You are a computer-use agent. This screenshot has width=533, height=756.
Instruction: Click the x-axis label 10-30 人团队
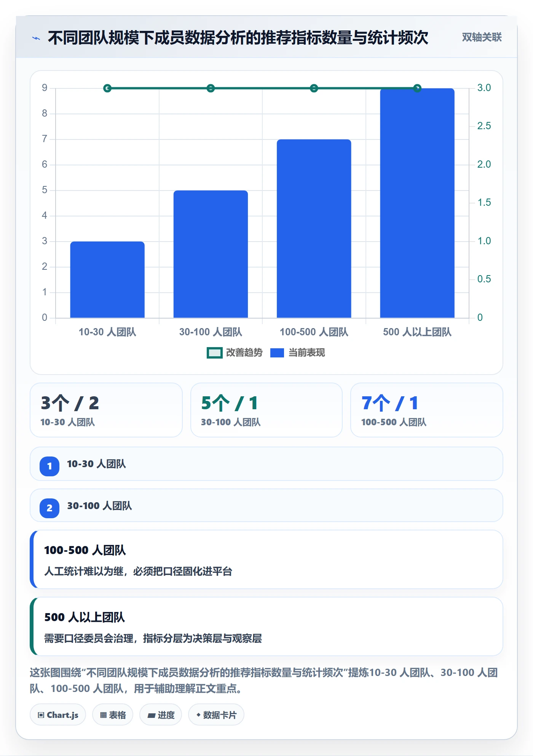point(107,332)
